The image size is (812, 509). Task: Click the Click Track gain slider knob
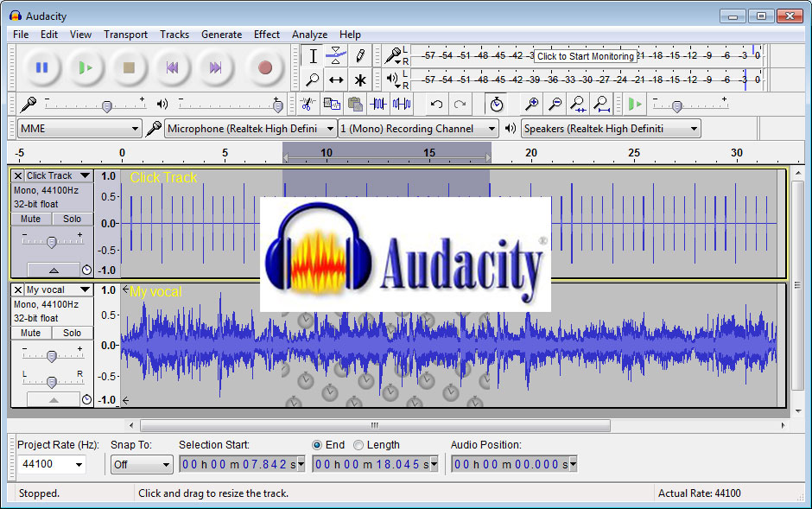pyautogui.click(x=51, y=242)
